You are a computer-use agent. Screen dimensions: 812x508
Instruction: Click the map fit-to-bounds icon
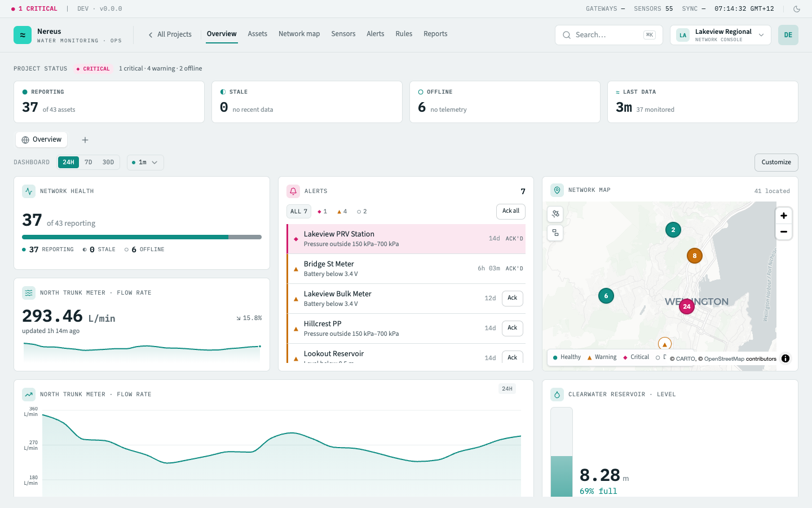pyautogui.click(x=555, y=233)
